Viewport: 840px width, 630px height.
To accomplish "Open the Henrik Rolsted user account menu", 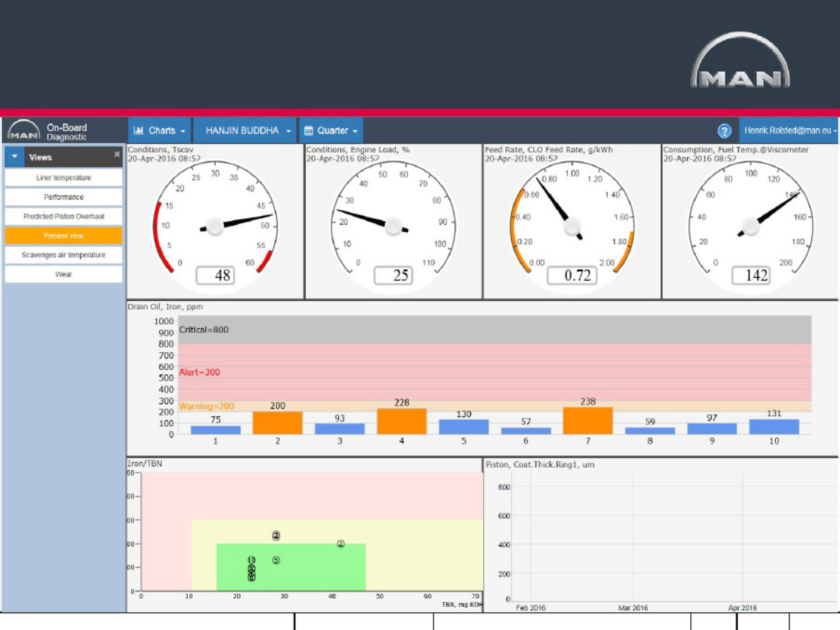I will point(790,130).
